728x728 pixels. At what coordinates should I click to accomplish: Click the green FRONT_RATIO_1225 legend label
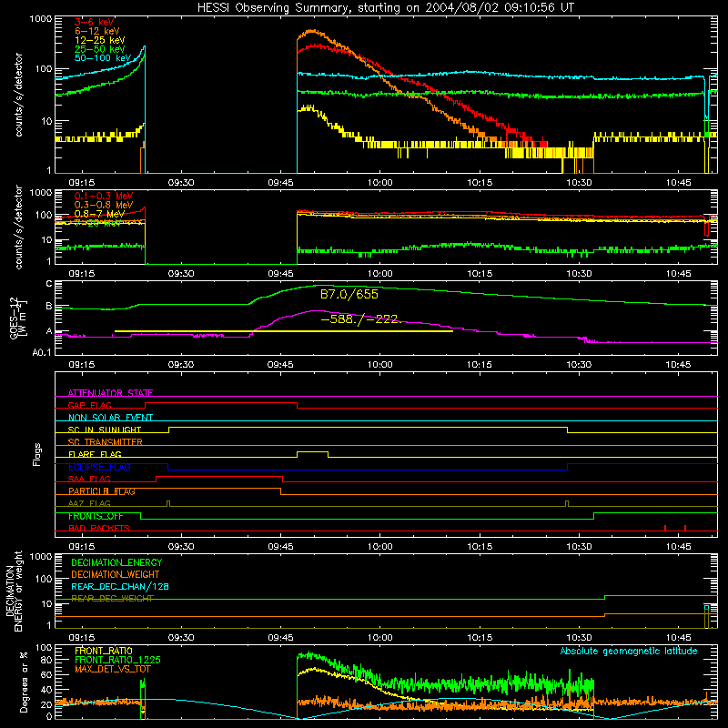[118, 660]
